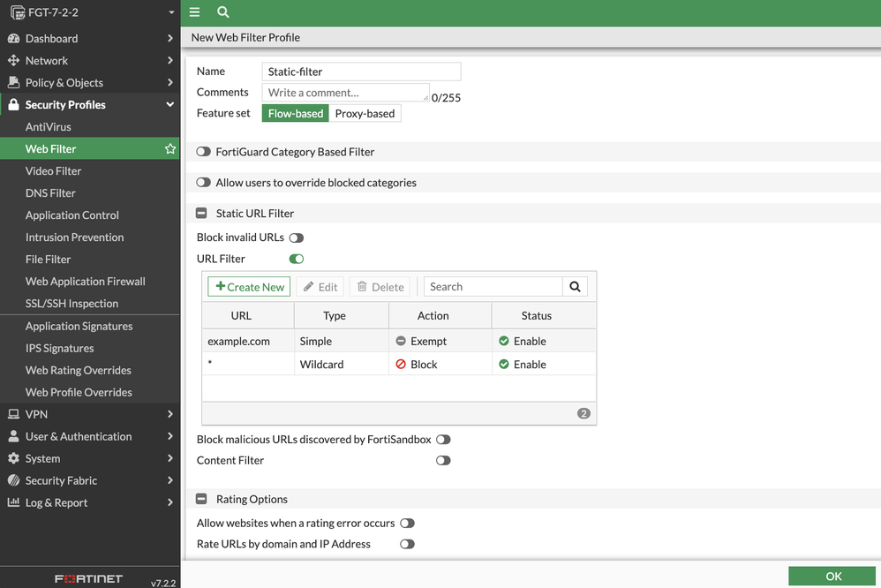Screen dimensions: 881x588
Task: Click the search magnifier in top bar
Action: [x=223, y=12]
